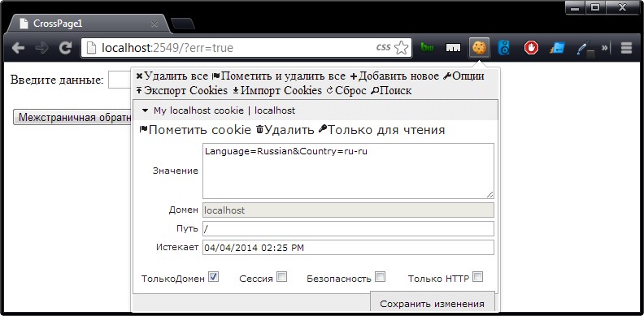Open the red stop-hand adblock icon
Screen dimensions: 644x316
coord(531,49)
